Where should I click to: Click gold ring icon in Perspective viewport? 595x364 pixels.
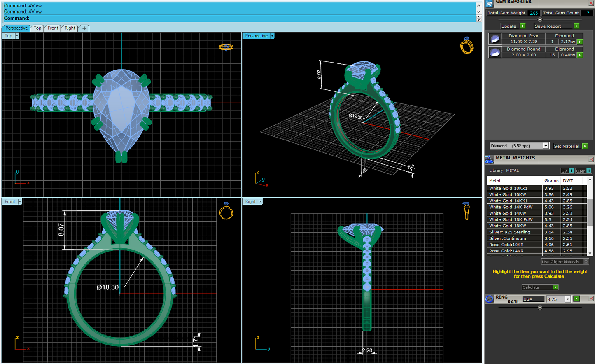click(467, 45)
